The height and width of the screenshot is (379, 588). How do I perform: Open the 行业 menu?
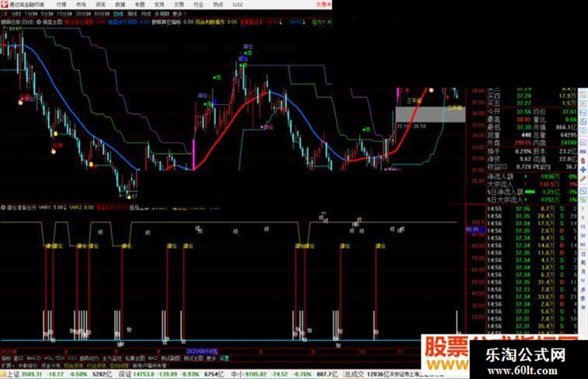(198, 4)
